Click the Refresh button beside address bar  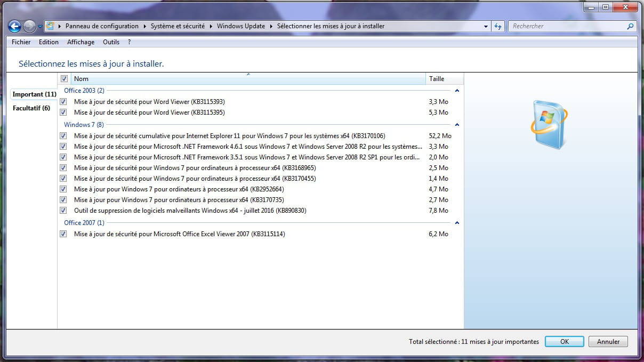[x=498, y=26]
